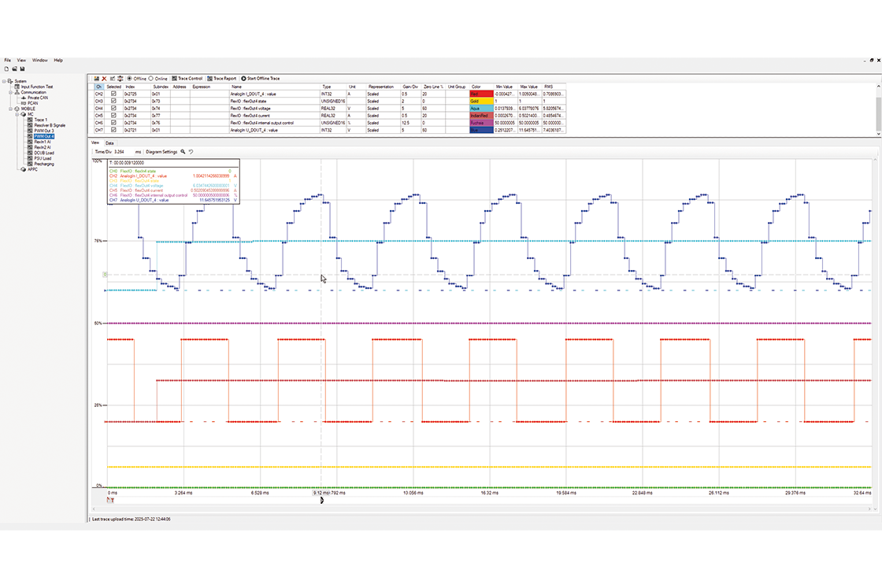Click the Open file icon

(x=15, y=68)
